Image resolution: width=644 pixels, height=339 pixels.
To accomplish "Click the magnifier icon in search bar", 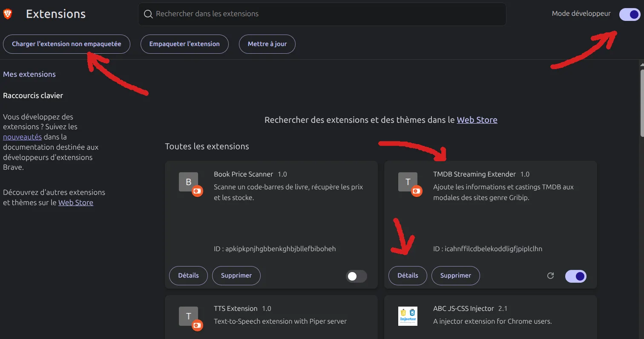I will tap(148, 14).
